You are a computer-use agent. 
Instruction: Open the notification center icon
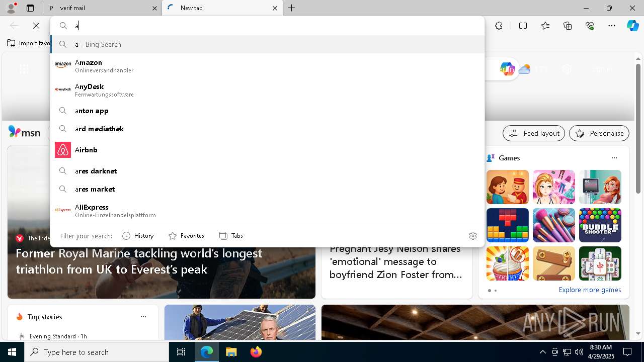coord(627,352)
